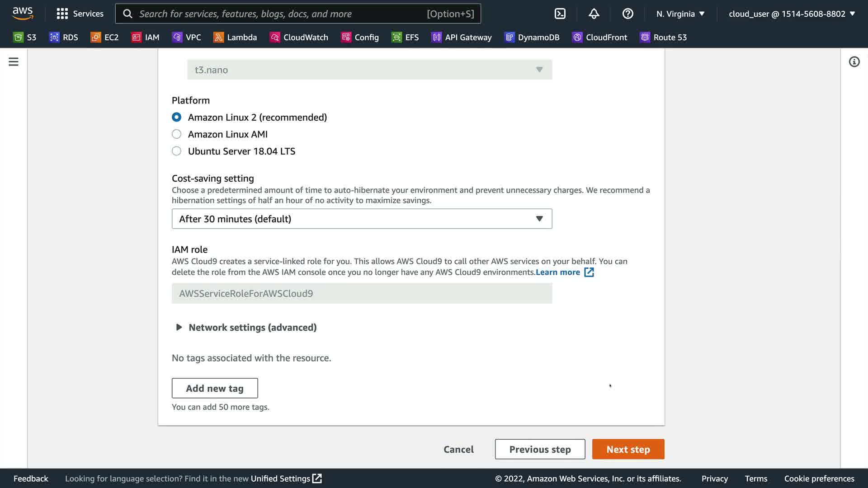The image size is (868, 488).
Task: Open the cost-saving hibernation time dropdown
Action: pos(362,219)
